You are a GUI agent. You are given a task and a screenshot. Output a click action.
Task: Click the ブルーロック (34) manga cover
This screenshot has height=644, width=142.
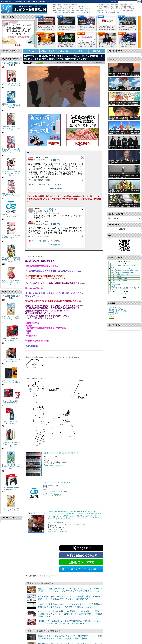(x=11, y=76)
